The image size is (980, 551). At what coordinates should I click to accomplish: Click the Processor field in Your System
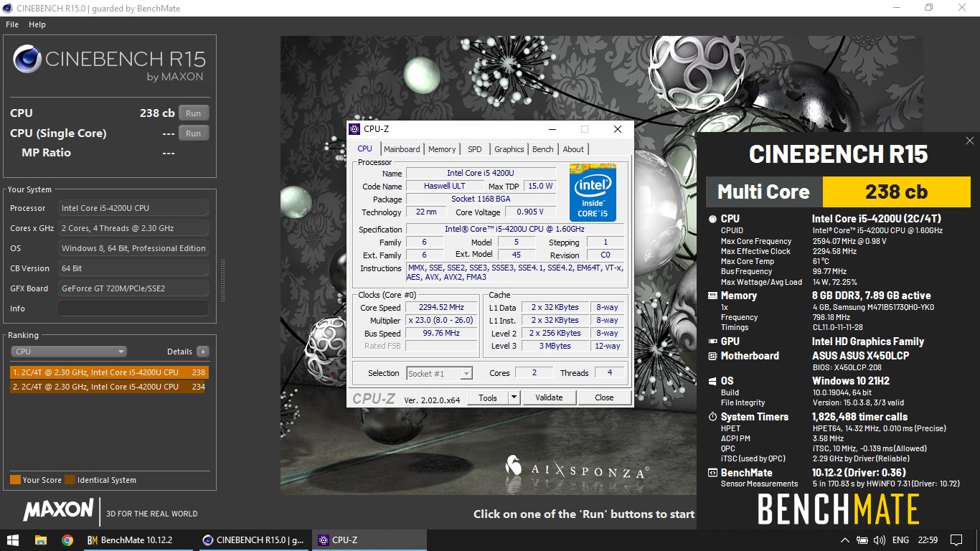133,208
